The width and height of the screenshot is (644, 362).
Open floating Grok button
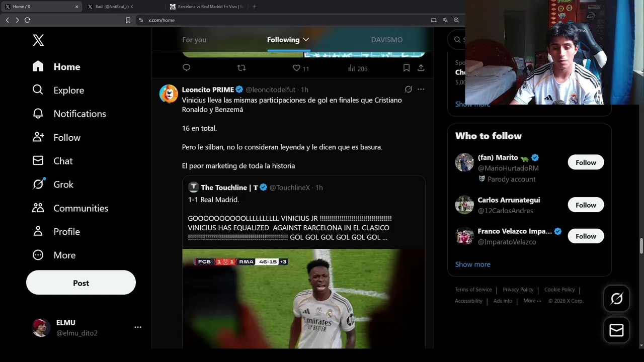click(x=616, y=299)
